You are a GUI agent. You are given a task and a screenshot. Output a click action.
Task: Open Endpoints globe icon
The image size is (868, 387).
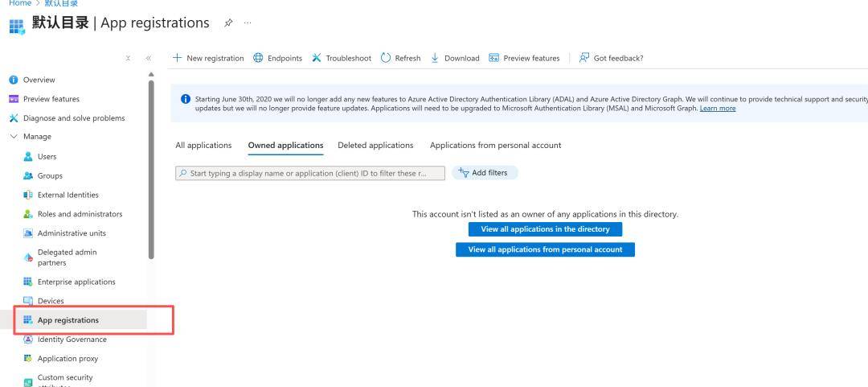(258, 58)
